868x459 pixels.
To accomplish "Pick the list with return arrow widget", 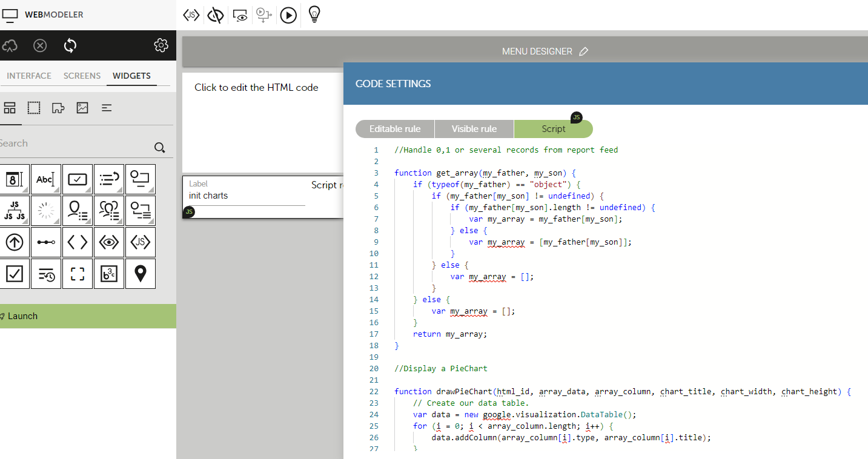I will (109, 179).
